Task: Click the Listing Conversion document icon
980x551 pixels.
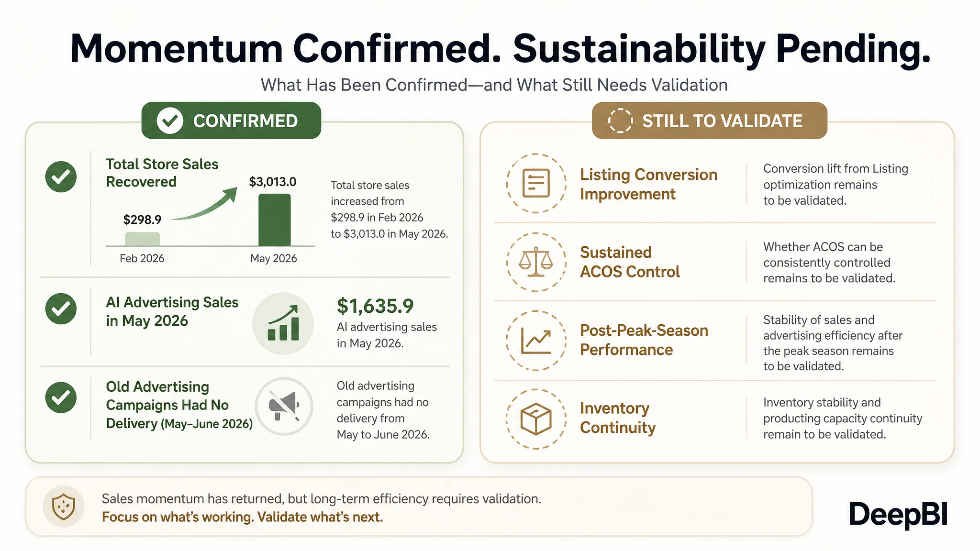Action: pos(536,183)
